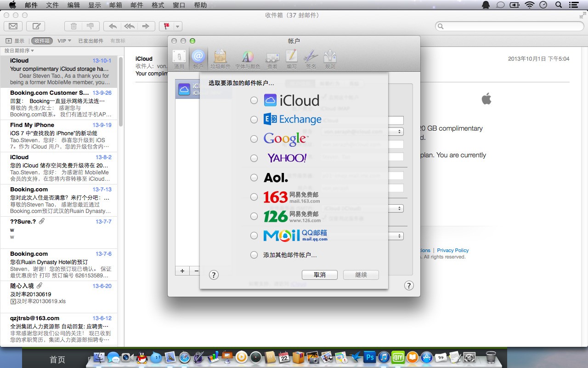The width and height of the screenshot is (588, 368).
Task: Open the Find My iPhone message
Action: pyautogui.click(x=59, y=136)
